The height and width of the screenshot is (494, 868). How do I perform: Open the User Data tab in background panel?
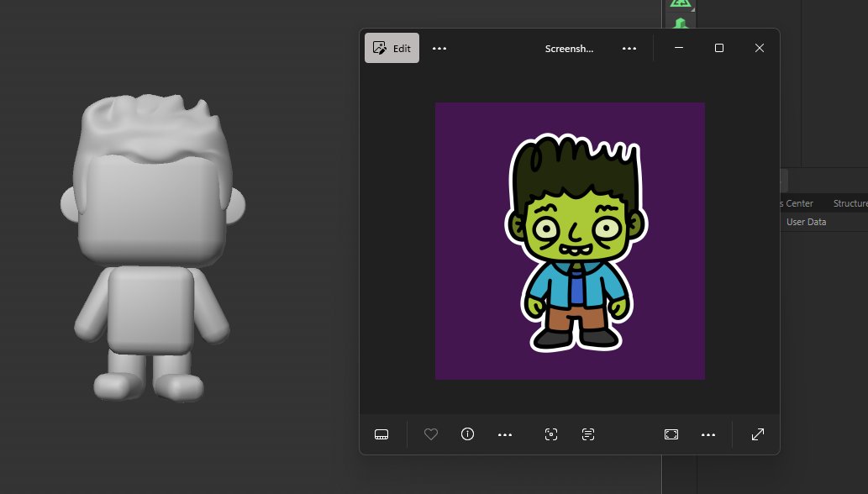click(x=806, y=222)
